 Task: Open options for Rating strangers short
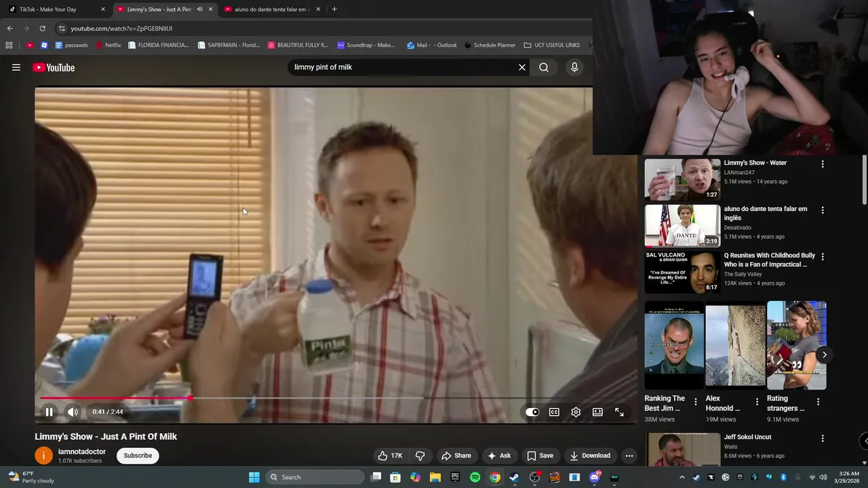[x=818, y=402]
